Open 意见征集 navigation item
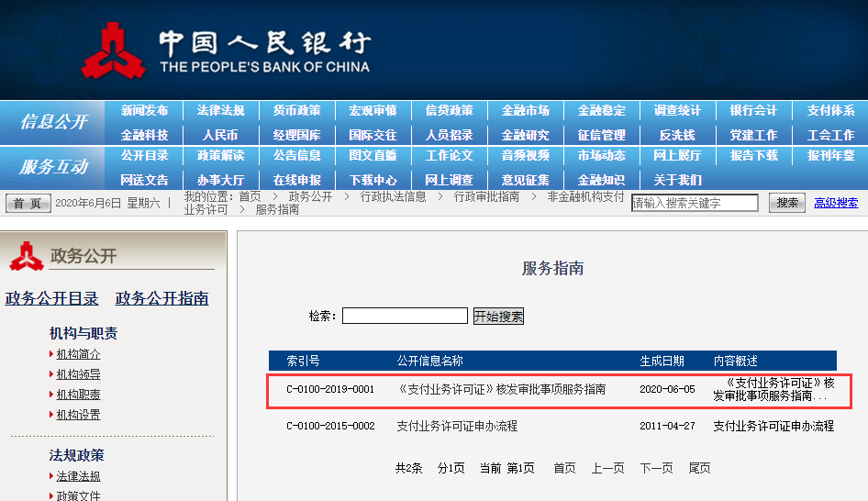Image resolution: width=868 pixels, height=501 pixels. click(x=526, y=180)
